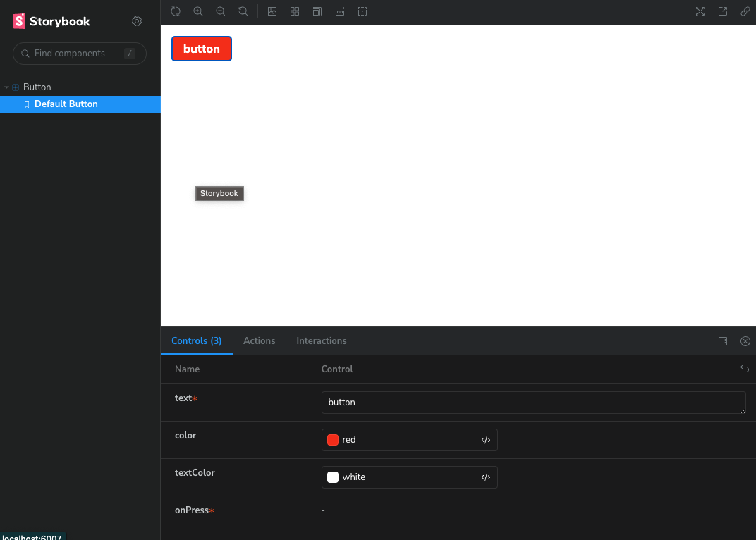Image resolution: width=756 pixels, height=540 pixels.
Task: Close the addons panel
Action: (745, 341)
